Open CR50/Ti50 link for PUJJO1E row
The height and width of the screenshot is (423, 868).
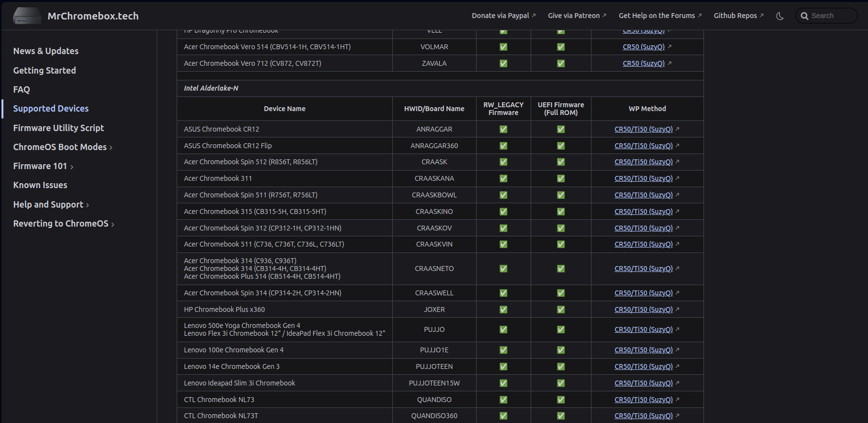[644, 350]
